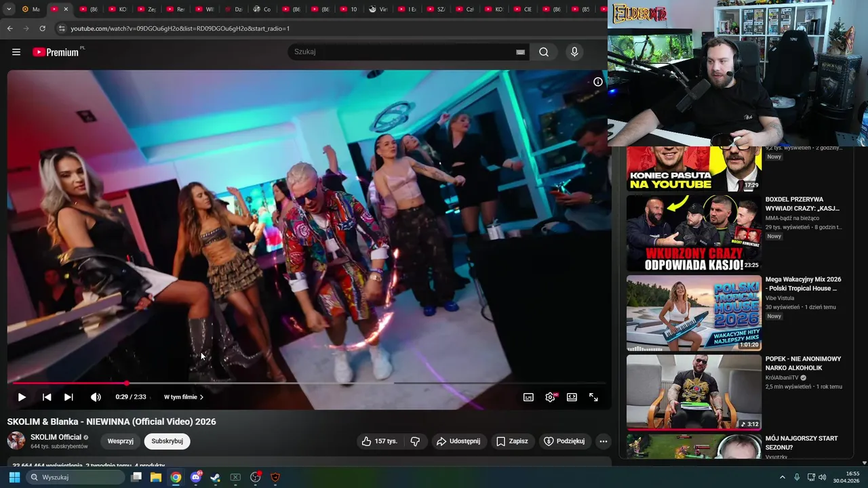868x488 pixels.
Task: Click the search magnifier button
Action: coord(544,52)
